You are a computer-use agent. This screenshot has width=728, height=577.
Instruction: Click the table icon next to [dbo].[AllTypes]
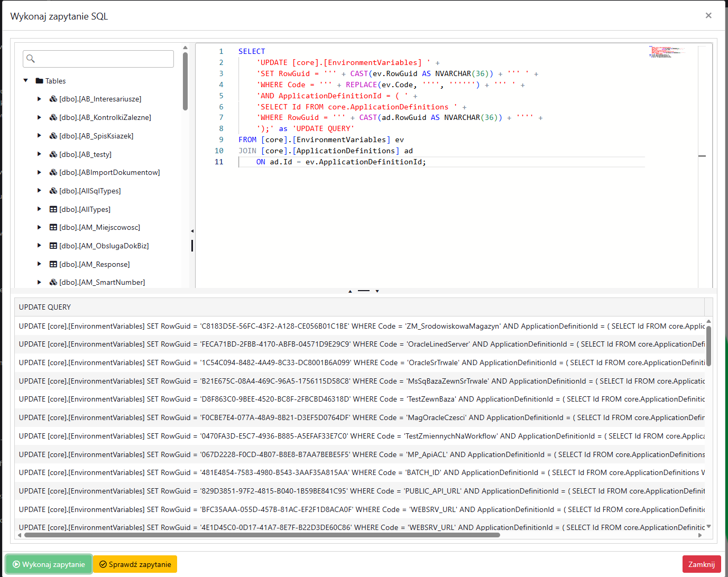coord(53,209)
